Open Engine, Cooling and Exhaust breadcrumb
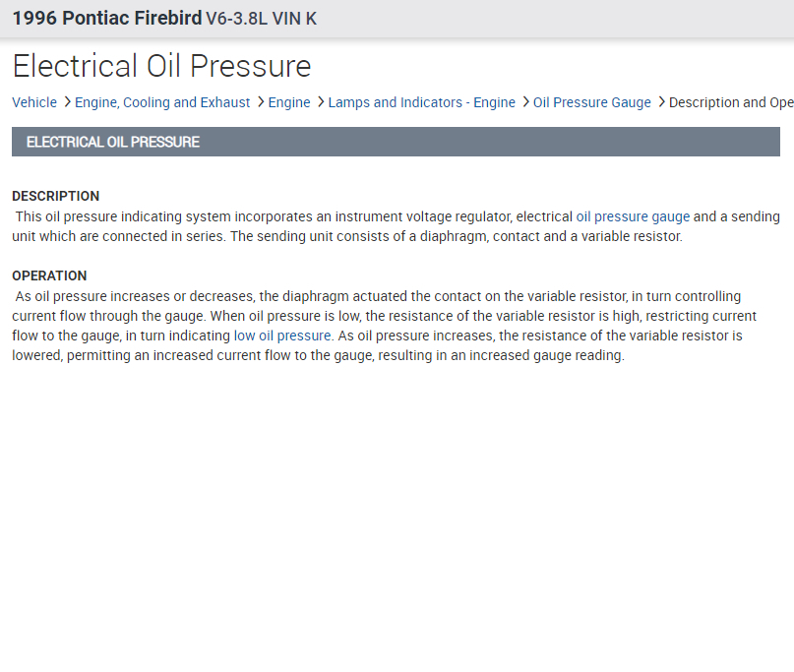 click(x=162, y=102)
